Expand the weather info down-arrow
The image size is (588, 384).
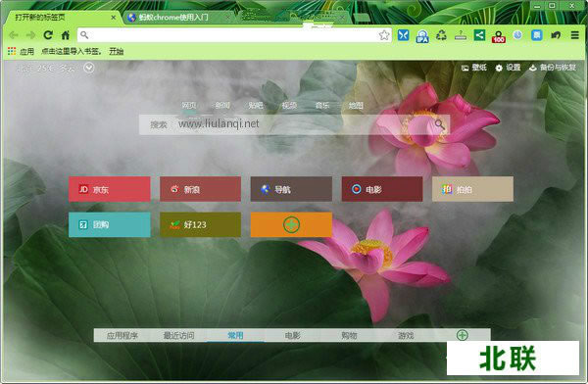pyautogui.click(x=89, y=68)
